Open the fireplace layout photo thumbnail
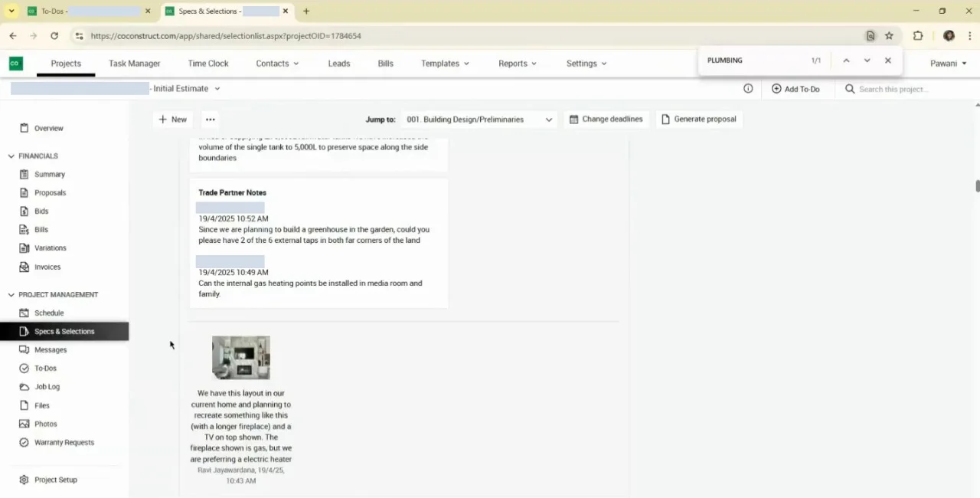The width and height of the screenshot is (980, 498). coord(241,357)
